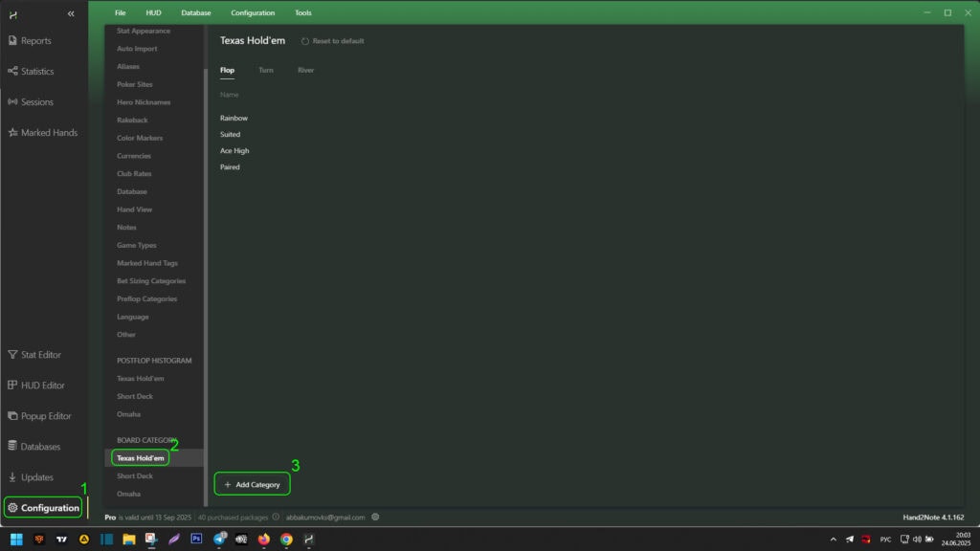Open Poker Sites settings
The height and width of the screenshot is (551, 980).
pyautogui.click(x=134, y=84)
